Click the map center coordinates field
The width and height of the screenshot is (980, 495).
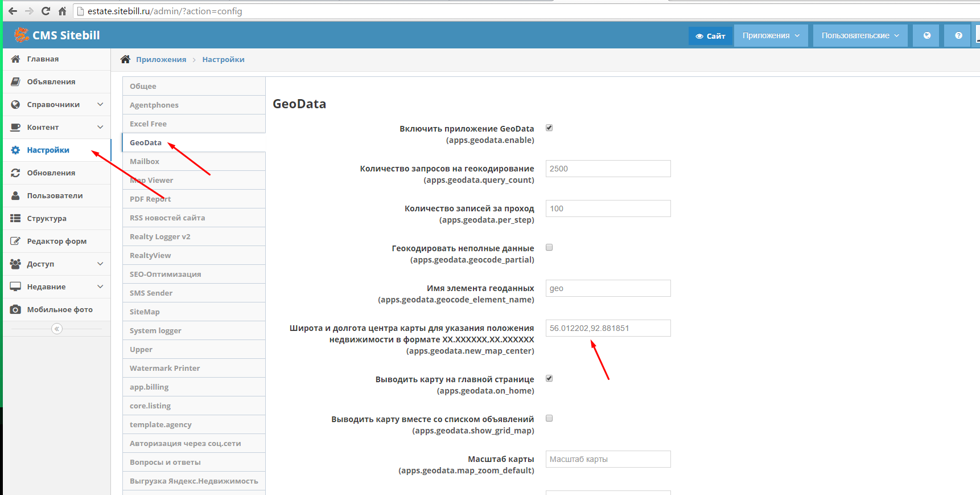[608, 328]
